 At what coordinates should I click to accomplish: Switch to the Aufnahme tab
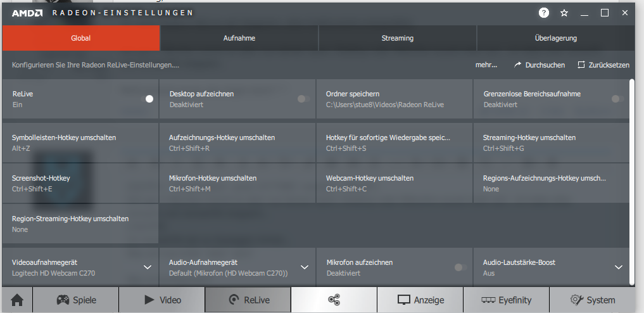point(239,38)
